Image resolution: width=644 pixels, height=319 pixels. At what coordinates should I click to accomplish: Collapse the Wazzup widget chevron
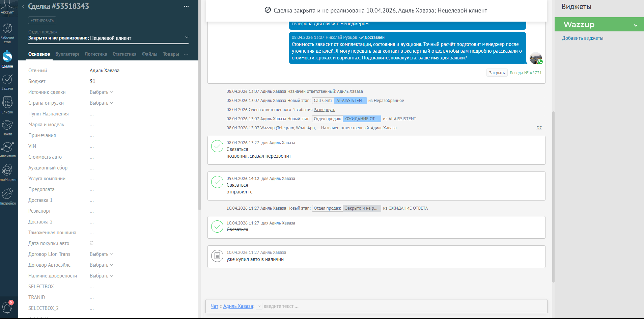tap(636, 25)
